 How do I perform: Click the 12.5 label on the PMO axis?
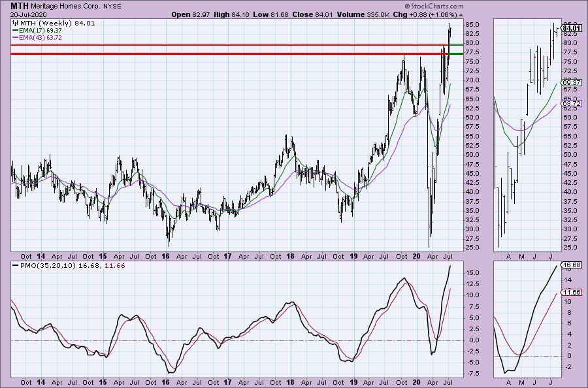coord(474,284)
